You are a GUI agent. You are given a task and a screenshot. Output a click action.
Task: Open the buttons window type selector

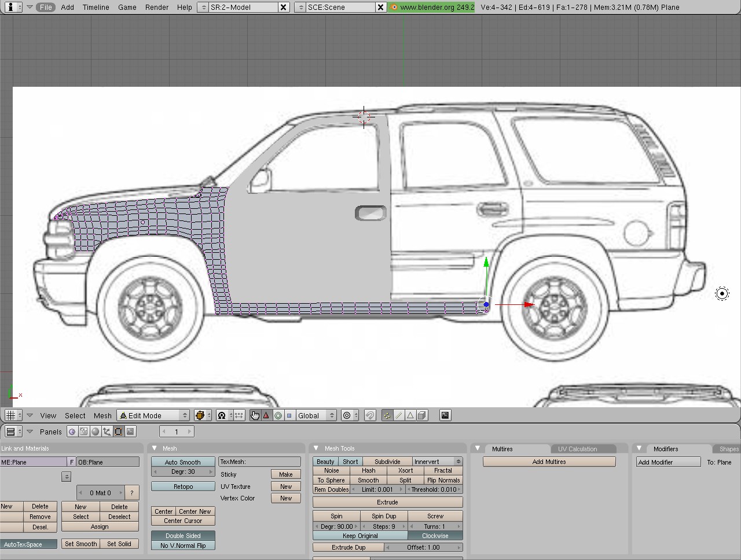click(13, 432)
